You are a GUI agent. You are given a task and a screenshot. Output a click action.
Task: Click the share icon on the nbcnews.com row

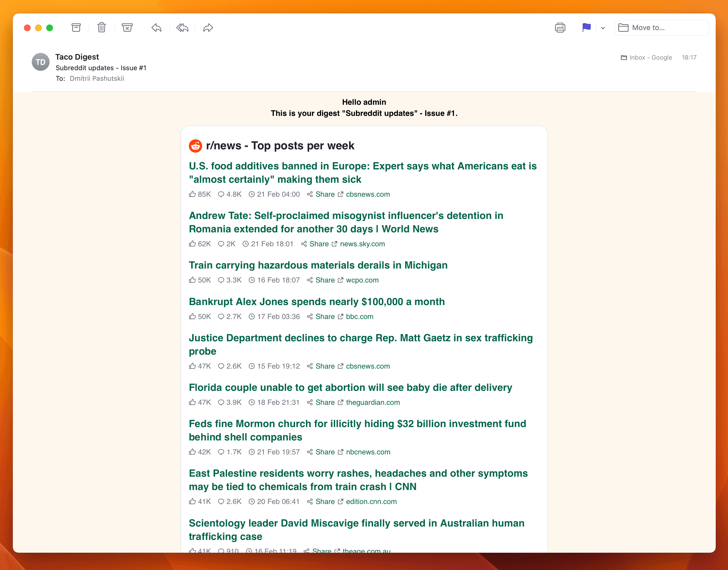pyautogui.click(x=310, y=452)
